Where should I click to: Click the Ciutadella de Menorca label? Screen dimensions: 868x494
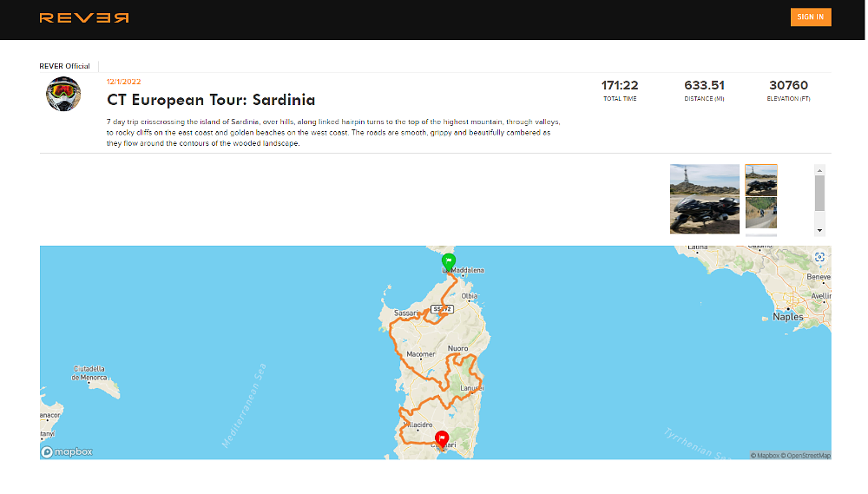pos(89,372)
